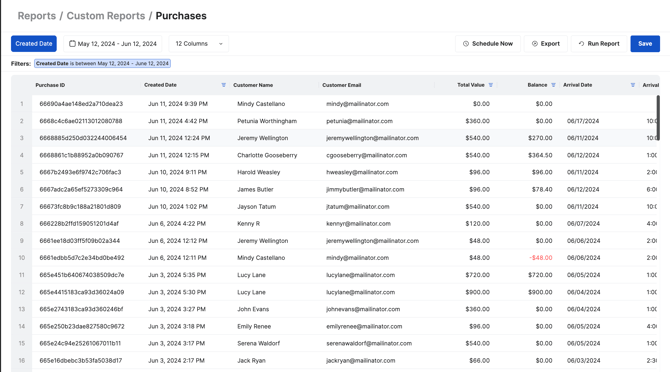
Task: Click balance $364.50 cell
Action: pyautogui.click(x=540, y=155)
